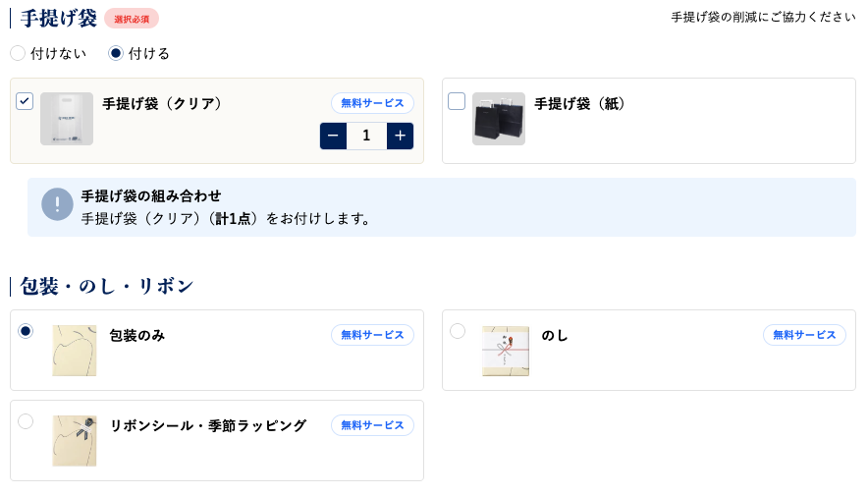Click the ribbon seal wrapping image
Screen dimensions: 868x496
(x=75, y=440)
